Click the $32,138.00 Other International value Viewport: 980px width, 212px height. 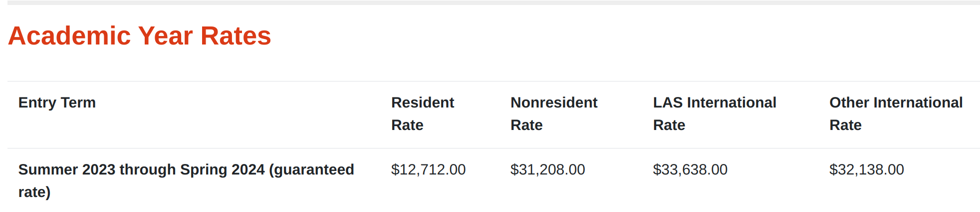866,169
